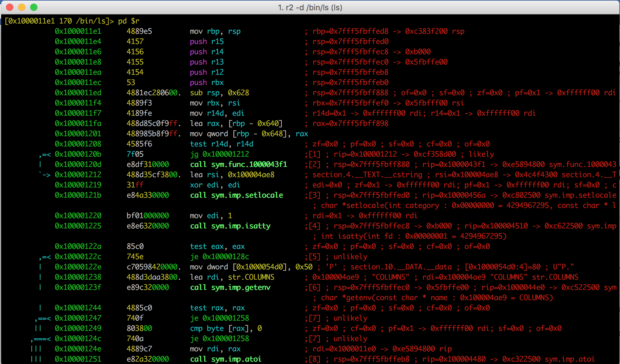
Task: Click the opcode bytes '4889e5' on the first line
Action: click(139, 31)
